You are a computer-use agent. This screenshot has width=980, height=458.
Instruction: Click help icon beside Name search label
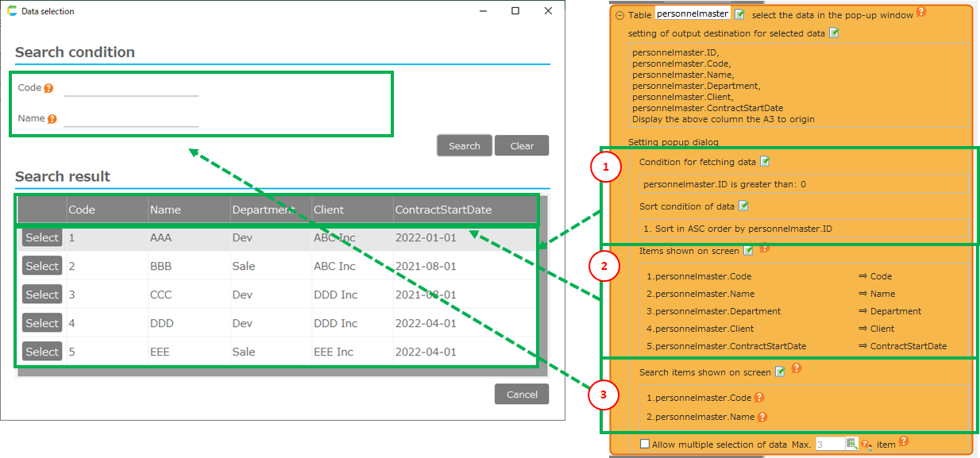pyautogui.click(x=52, y=119)
